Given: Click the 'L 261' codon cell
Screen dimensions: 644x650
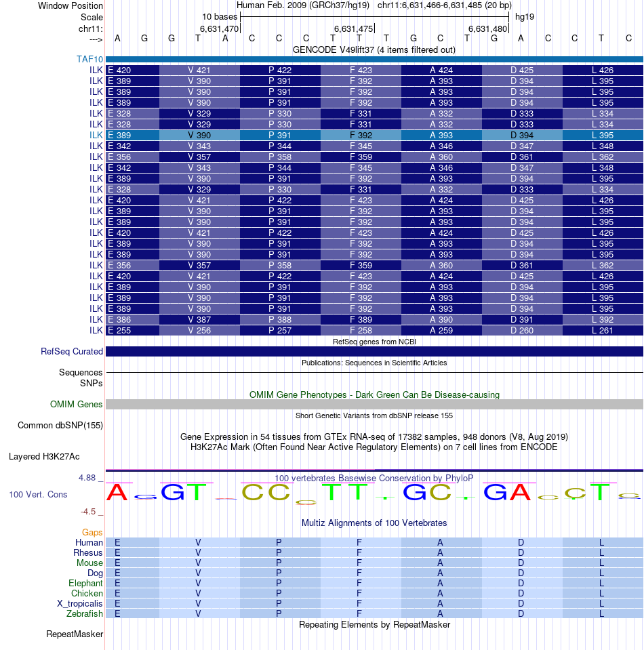Looking at the screenshot, I should [x=603, y=330].
